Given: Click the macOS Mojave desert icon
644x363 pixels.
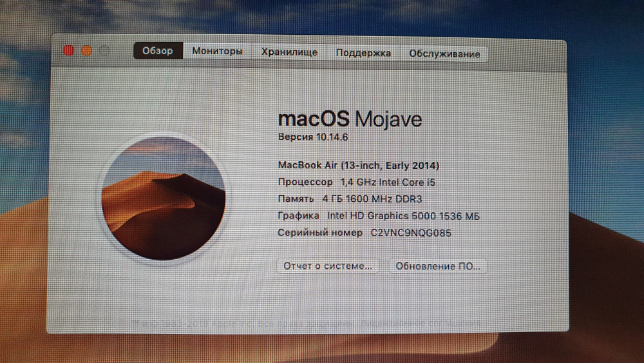Looking at the screenshot, I should coord(164,198).
